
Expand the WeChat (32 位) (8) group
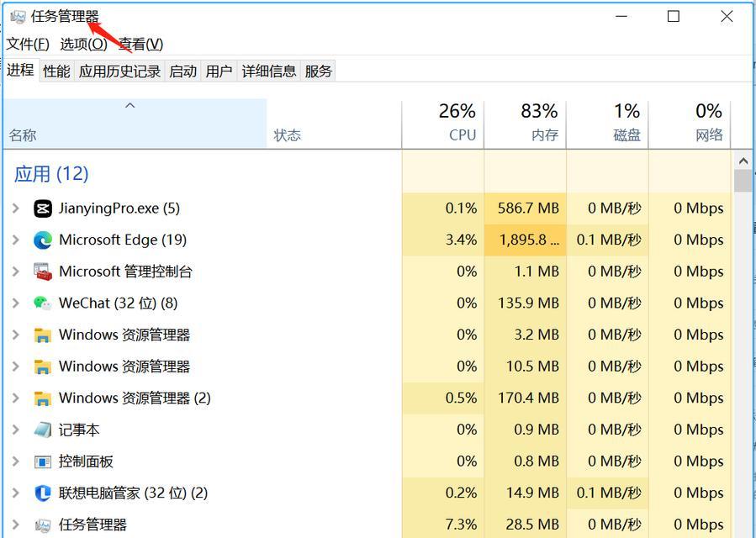click(x=15, y=303)
